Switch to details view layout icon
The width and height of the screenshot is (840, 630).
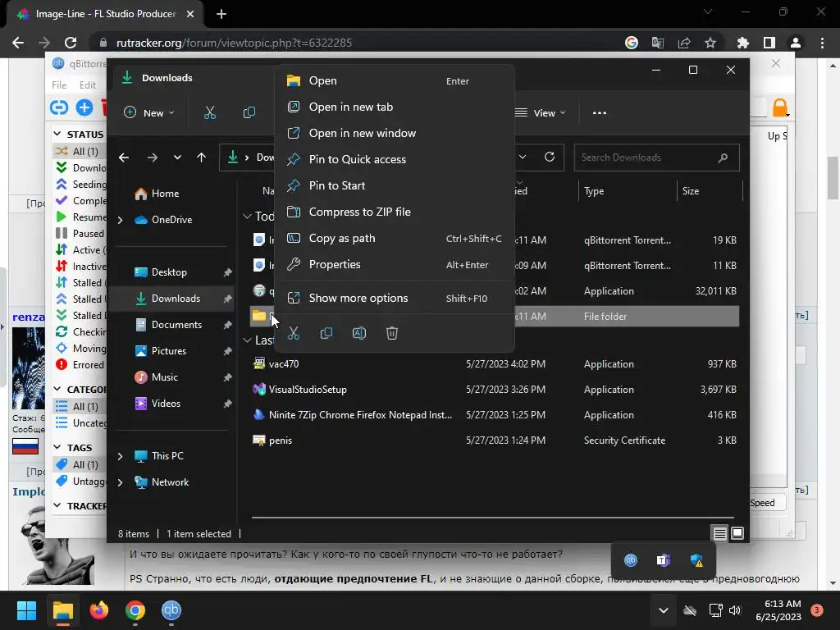(x=719, y=533)
